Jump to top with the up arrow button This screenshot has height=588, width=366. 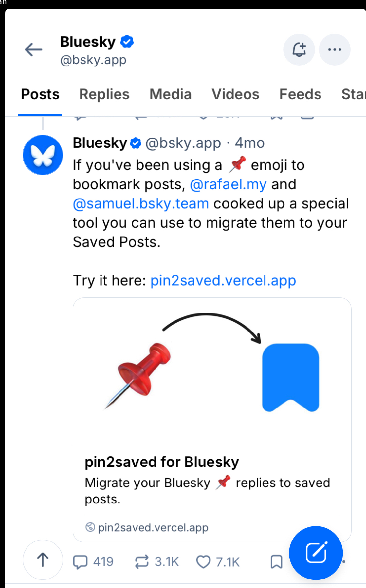point(43,560)
